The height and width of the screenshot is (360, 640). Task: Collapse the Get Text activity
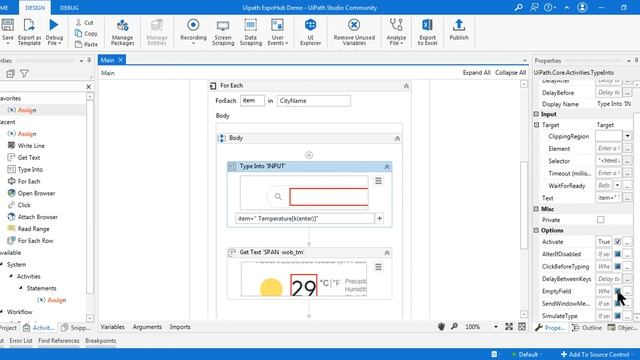(387, 253)
